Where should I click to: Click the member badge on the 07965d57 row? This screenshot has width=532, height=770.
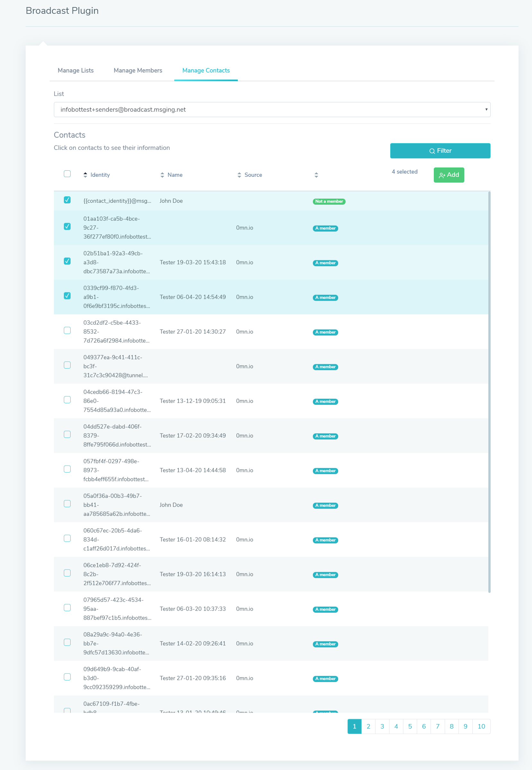pos(325,610)
